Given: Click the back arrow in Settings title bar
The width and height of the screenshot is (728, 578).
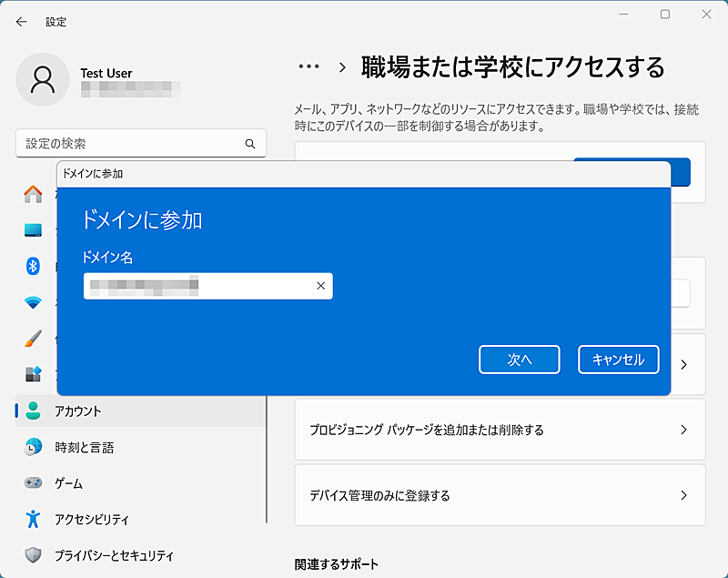Looking at the screenshot, I should [x=20, y=20].
